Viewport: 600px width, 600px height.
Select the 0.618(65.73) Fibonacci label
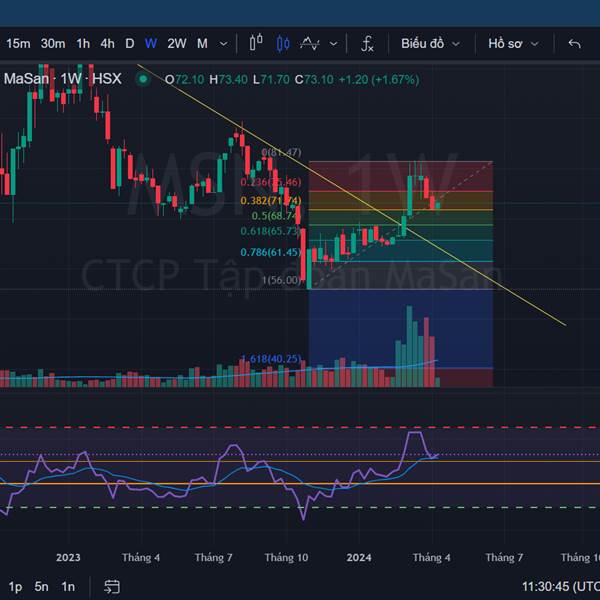(271, 231)
